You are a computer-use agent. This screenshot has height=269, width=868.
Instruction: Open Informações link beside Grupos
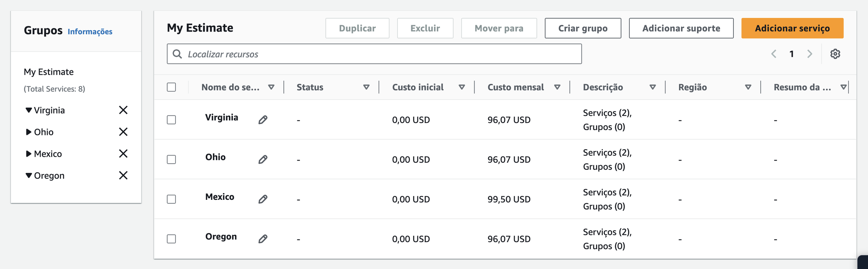pyautogui.click(x=90, y=31)
